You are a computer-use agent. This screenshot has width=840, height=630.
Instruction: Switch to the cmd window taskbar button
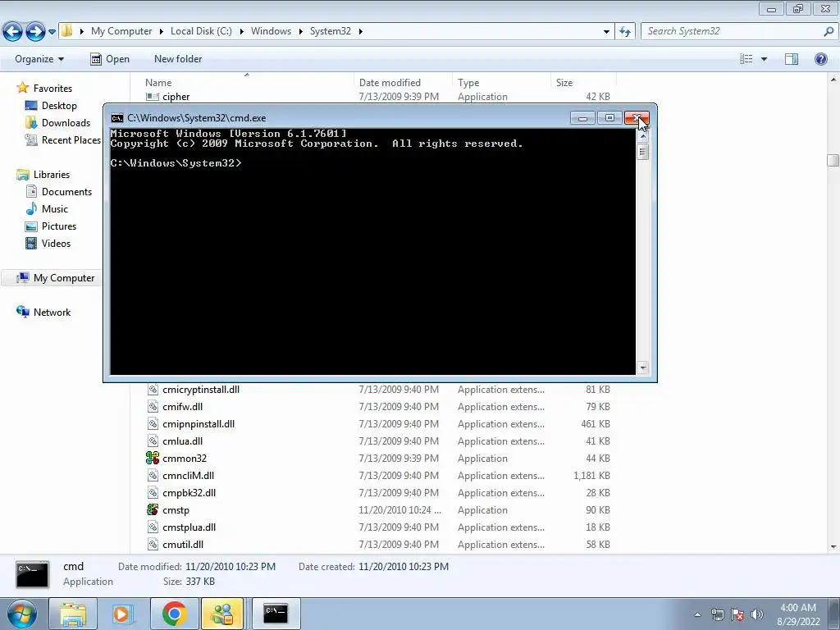click(x=276, y=614)
